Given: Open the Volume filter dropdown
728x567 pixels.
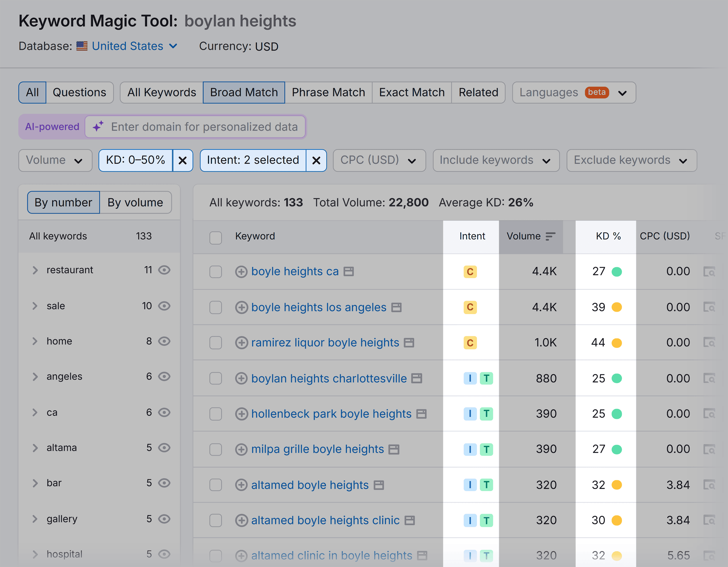Looking at the screenshot, I should coord(54,160).
